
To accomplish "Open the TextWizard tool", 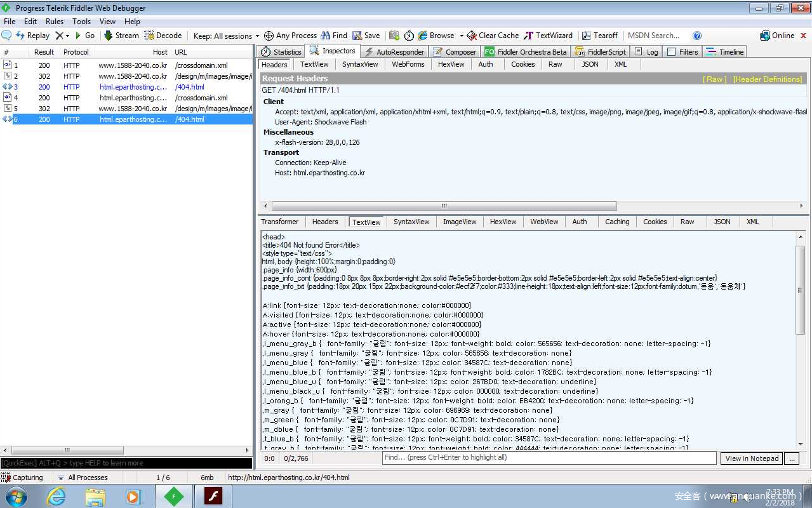I will pyautogui.click(x=528, y=36).
